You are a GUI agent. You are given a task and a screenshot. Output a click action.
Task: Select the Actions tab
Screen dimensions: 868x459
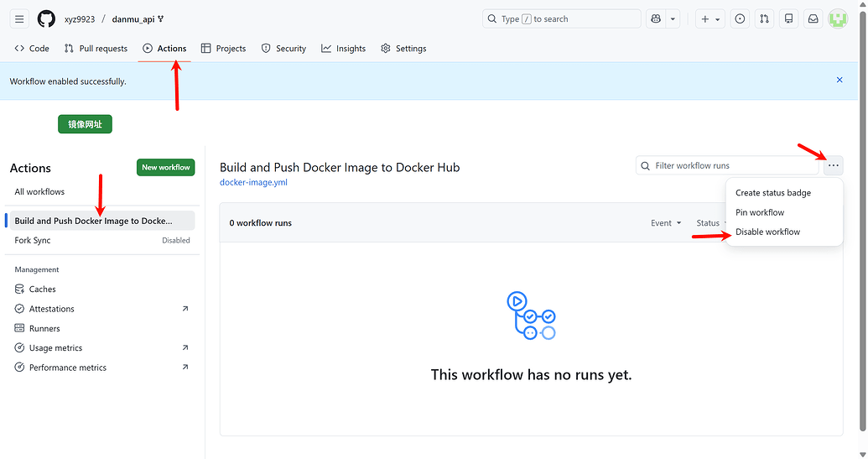pyautogui.click(x=164, y=48)
